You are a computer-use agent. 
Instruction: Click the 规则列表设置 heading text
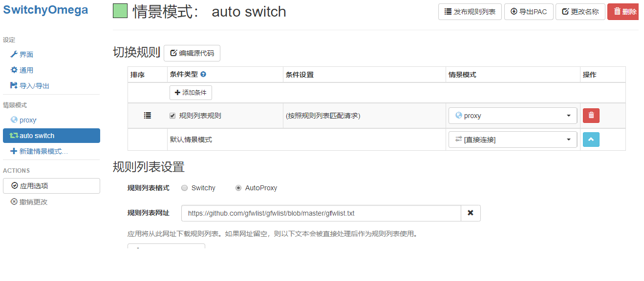click(149, 167)
